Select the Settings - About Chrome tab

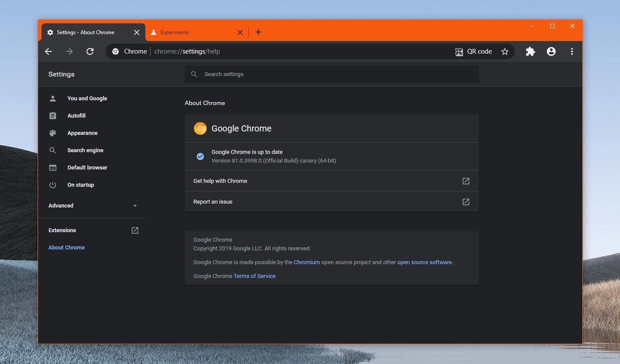click(87, 32)
